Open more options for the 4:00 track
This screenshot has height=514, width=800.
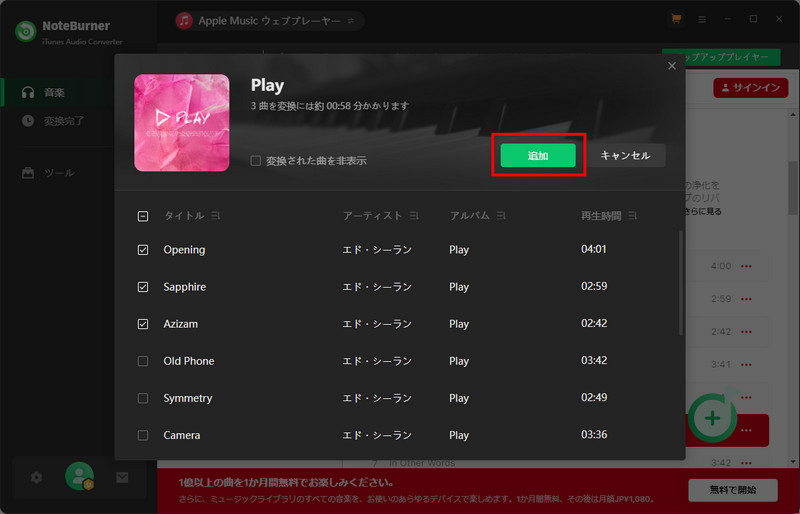746,266
